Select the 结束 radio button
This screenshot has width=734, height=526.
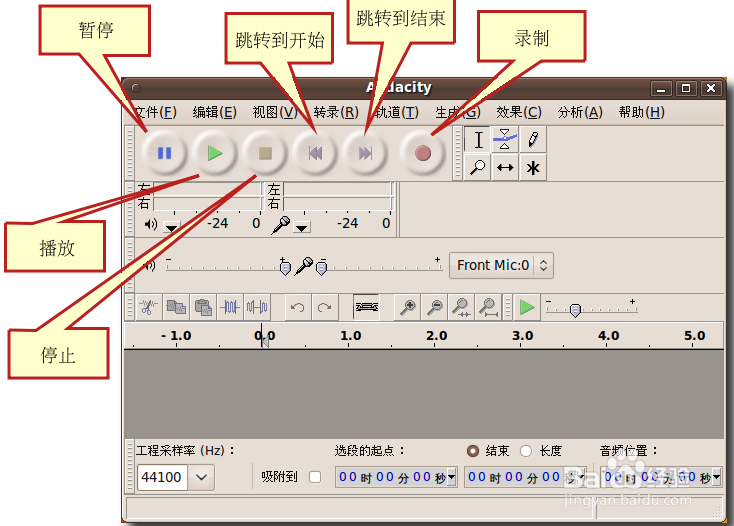[473, 451]
